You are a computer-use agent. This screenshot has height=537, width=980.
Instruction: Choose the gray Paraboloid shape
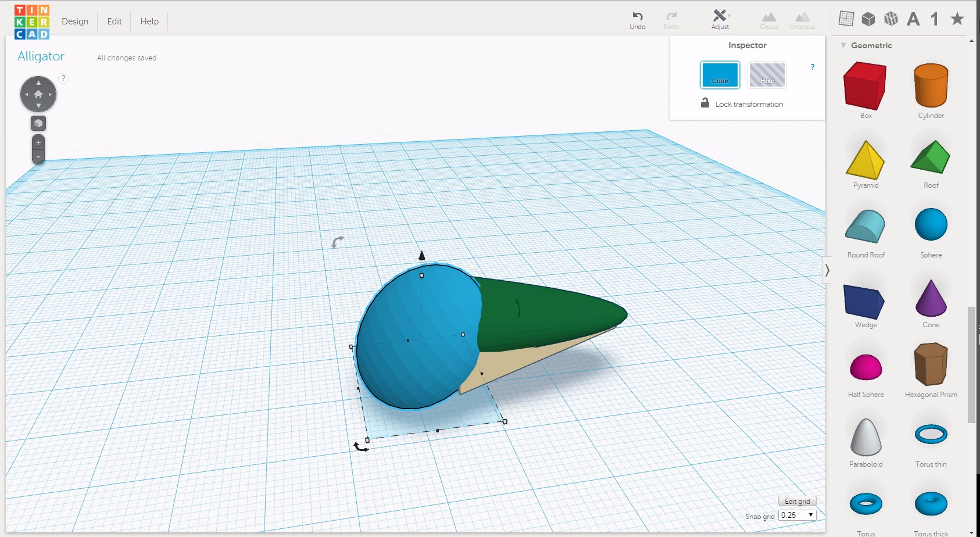pyautogui.click(x=866, y=437)
